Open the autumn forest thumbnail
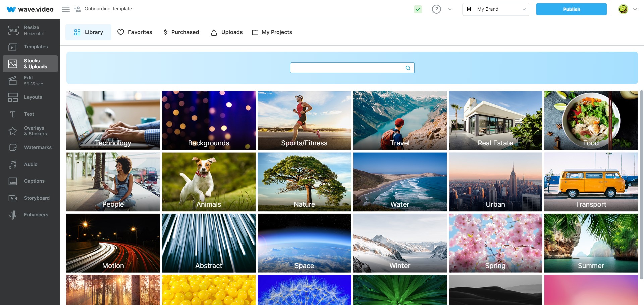This screenshot has width=644, height=305. (113, 290)
